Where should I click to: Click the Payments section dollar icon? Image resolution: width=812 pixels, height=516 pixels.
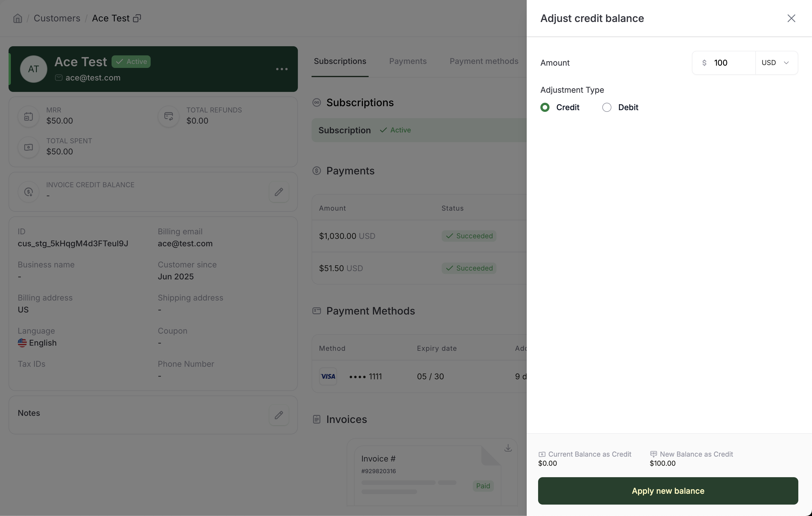(317, 171)
